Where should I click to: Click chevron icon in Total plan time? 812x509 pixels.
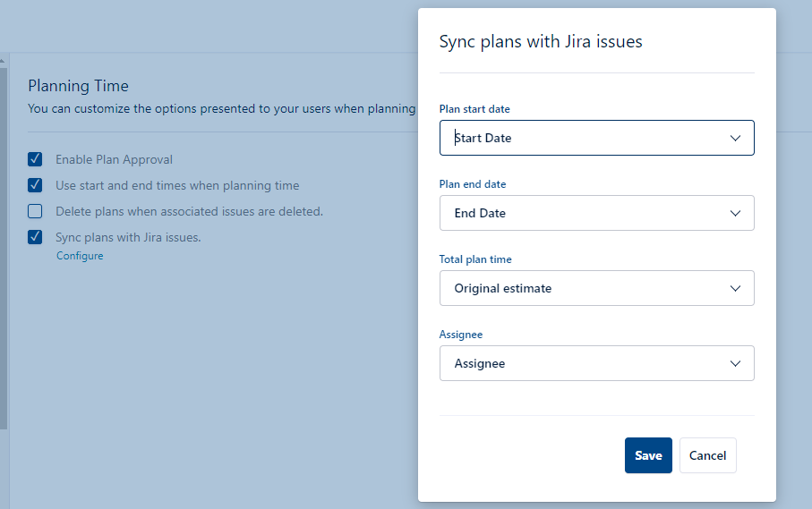(735, 288)
